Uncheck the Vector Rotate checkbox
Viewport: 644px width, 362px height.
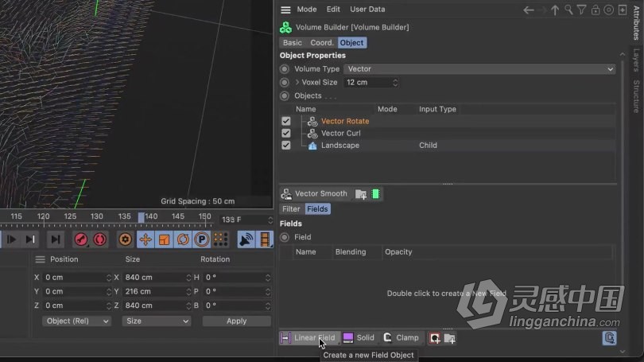click(286, 121)
